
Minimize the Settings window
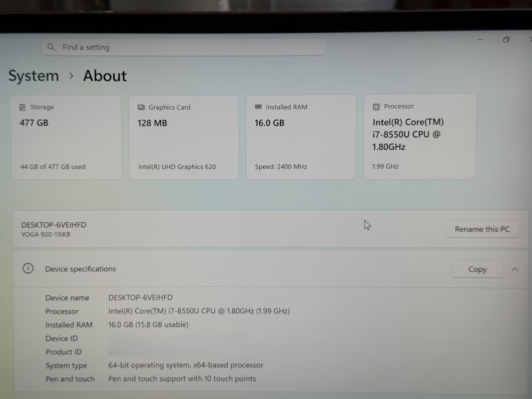click(x=480, y=40)
